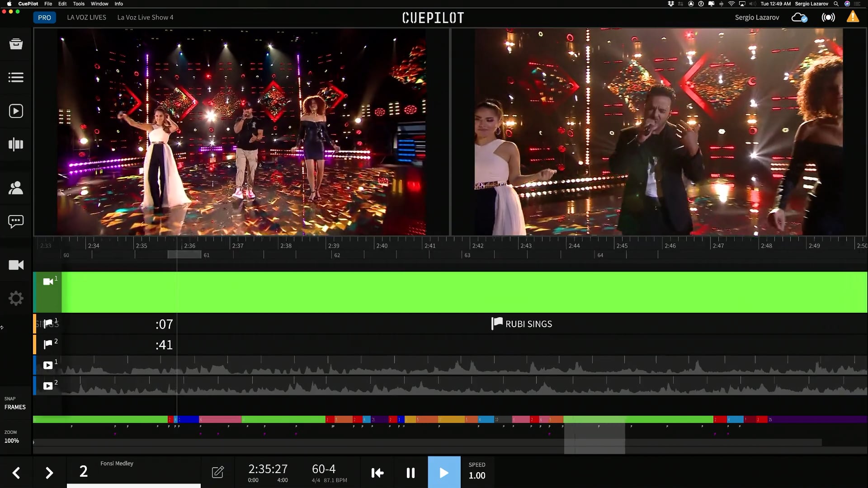This screenshot has height=488, width=868.
Task: Open the video player sidebar icon
Action: 16,111
